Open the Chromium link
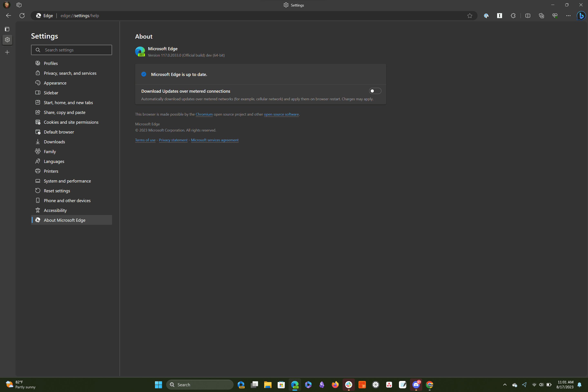 click(204, 114)
